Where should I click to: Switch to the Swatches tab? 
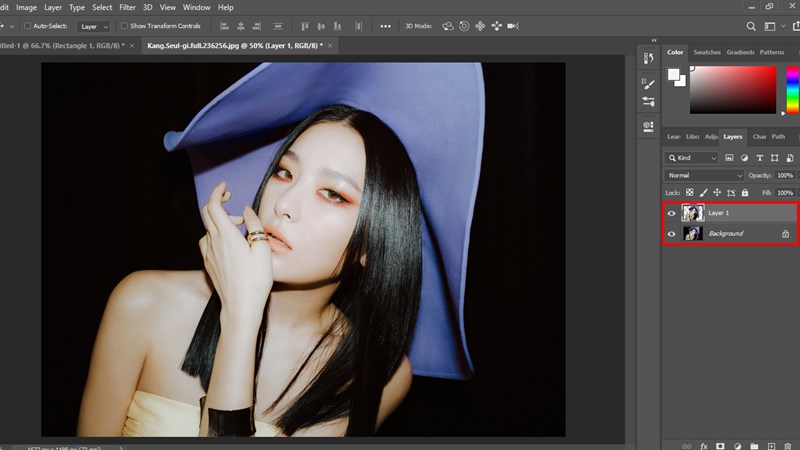[x=707, y=52]
